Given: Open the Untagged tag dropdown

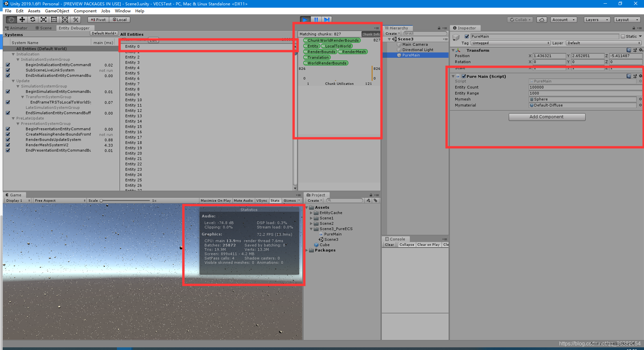Looking at the screenshot, I should pyautogui.click(x=510, y=43).
